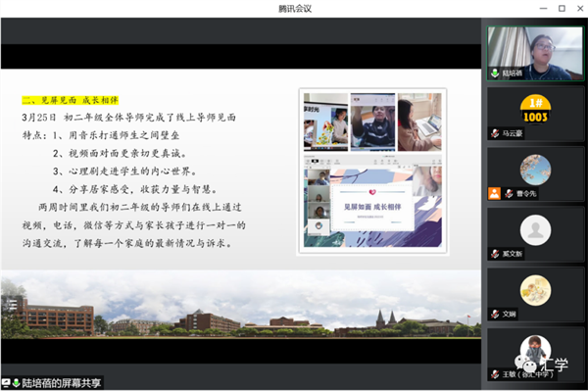Click the slide image titled 见屏如面 成长相伴
This screenshot has width=588, height=391.
click(x=372, y=201)
